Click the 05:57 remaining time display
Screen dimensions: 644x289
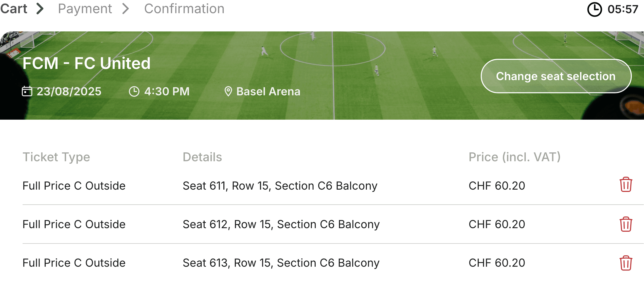(x=623, y=10)
